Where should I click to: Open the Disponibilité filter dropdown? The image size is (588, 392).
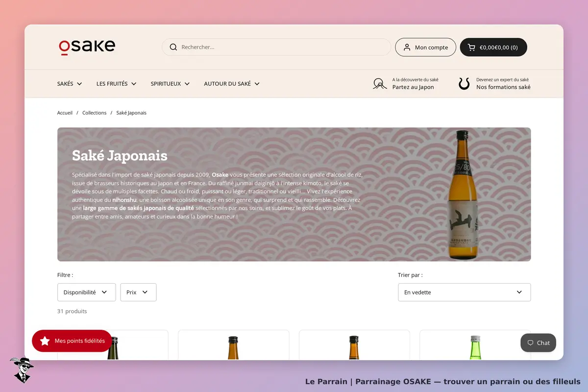pyautogui.click(x=87, y=292)
